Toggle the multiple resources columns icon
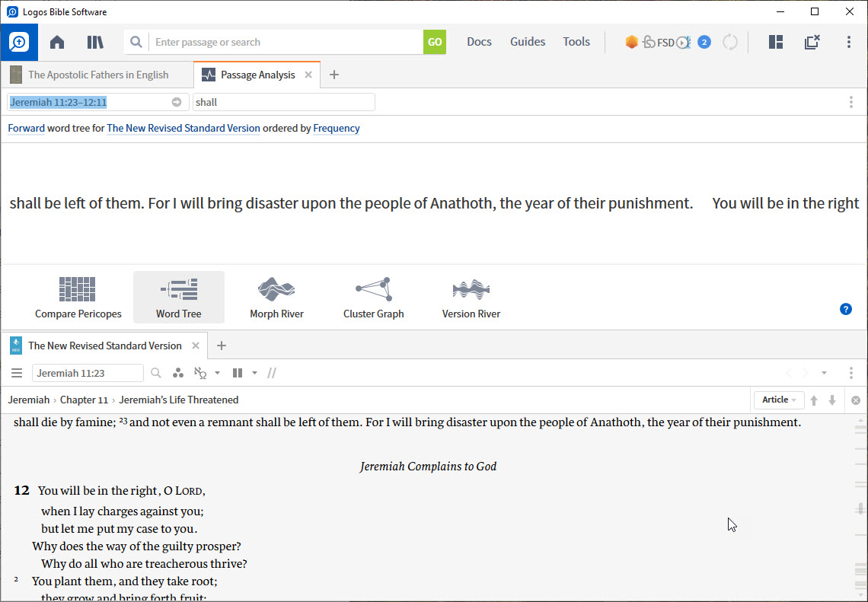The height and width of the screenshot is (602, 868). point(238,373)
